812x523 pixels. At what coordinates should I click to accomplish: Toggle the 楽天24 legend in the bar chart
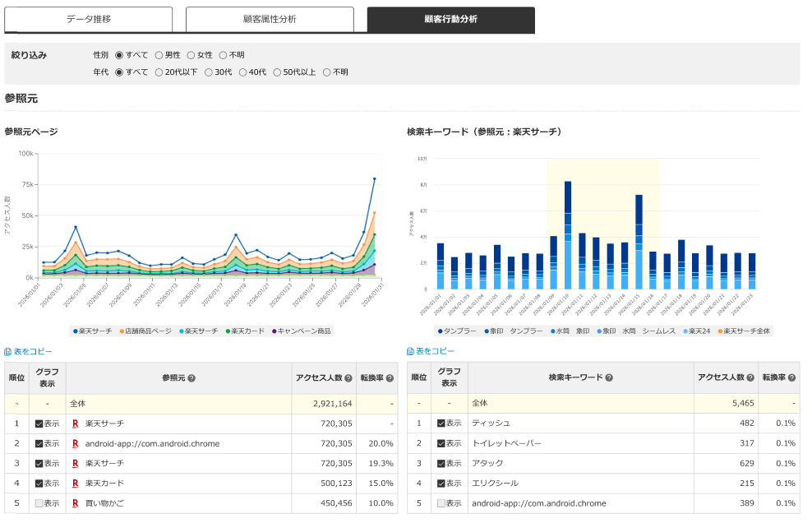click(697, 331)
